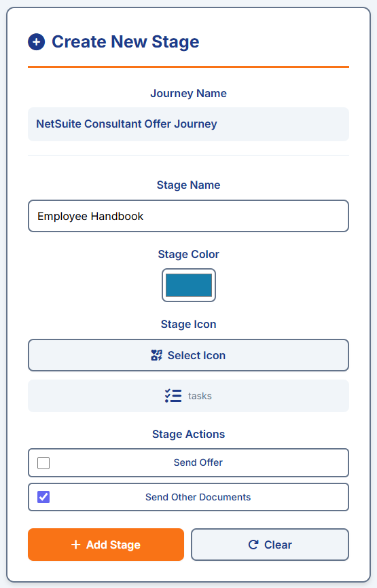Click the Stage Color label text
This screenshot has height=588, width=377.
point(189,254)
